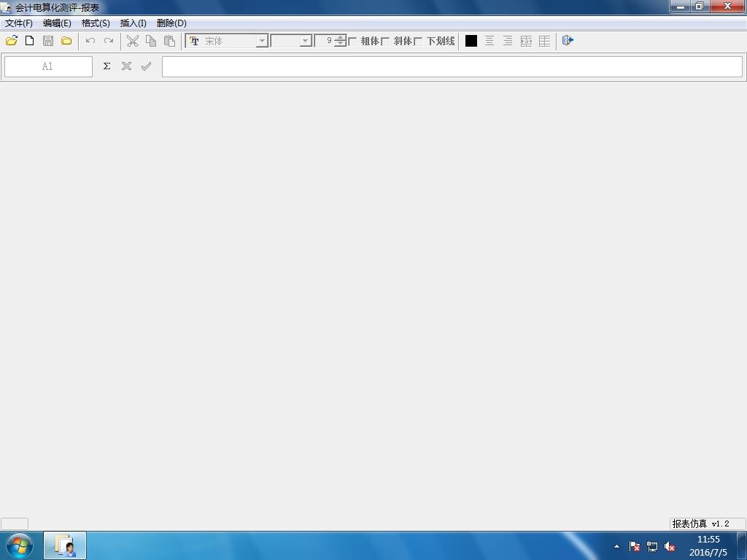The image size is (747, 560).
Task: Click the table grid icon
Action: click(x=544, y=41)
